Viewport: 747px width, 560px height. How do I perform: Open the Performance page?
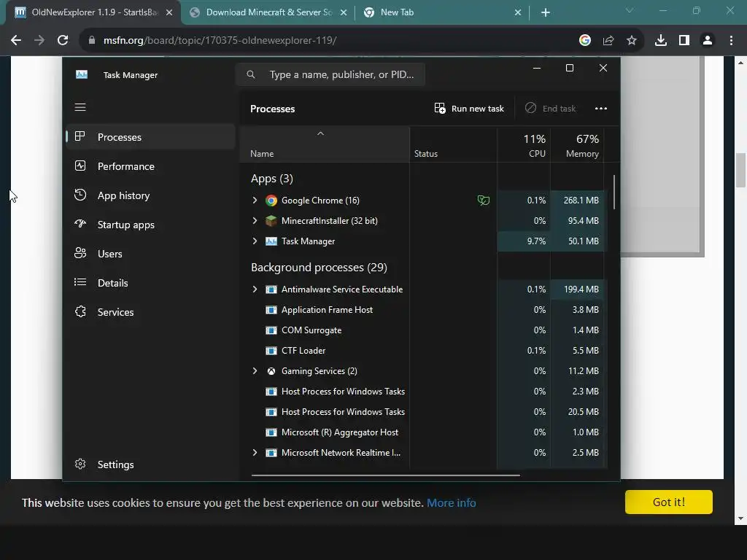pyautogui.click(x=150, y=166)
